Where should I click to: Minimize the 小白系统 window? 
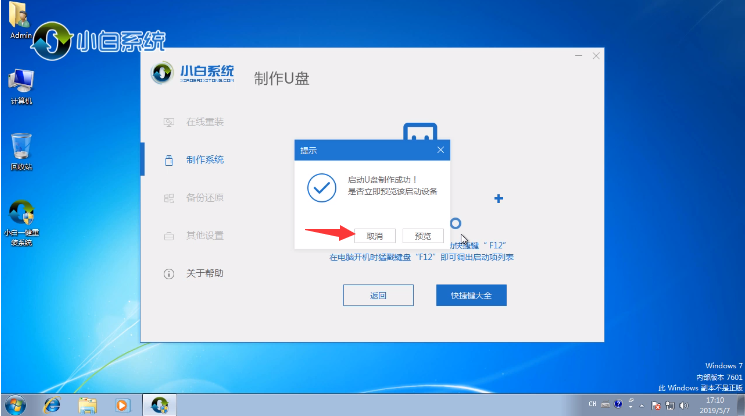tap(578, 56)
